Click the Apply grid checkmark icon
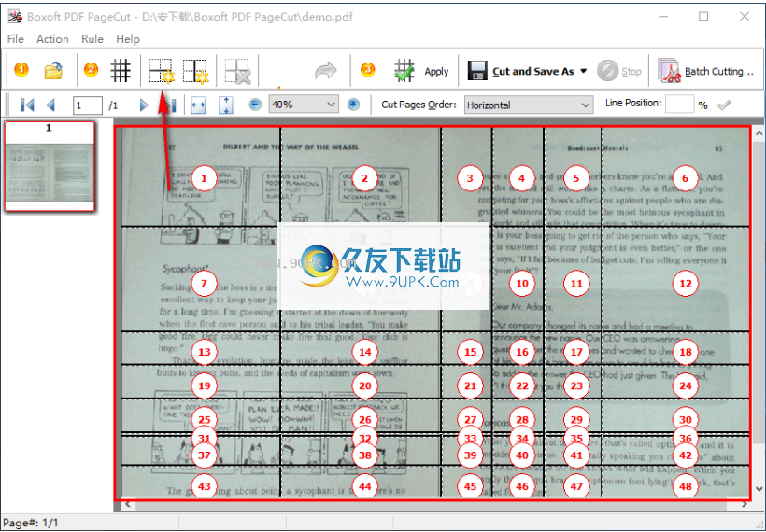 coord(404,71)
